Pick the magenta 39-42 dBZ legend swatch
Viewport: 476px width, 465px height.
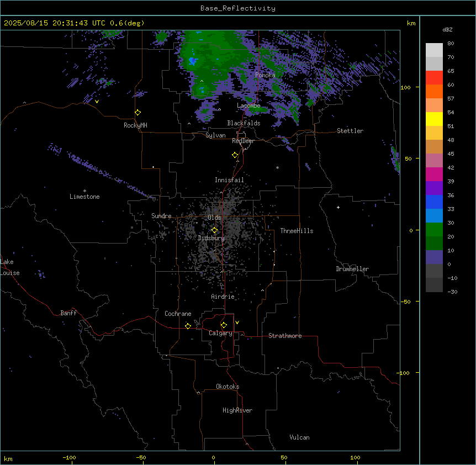(x=434, y=174)
